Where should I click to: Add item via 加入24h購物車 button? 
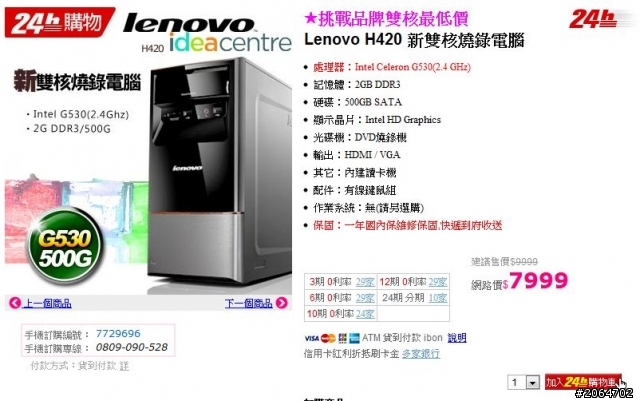[584, 382]
